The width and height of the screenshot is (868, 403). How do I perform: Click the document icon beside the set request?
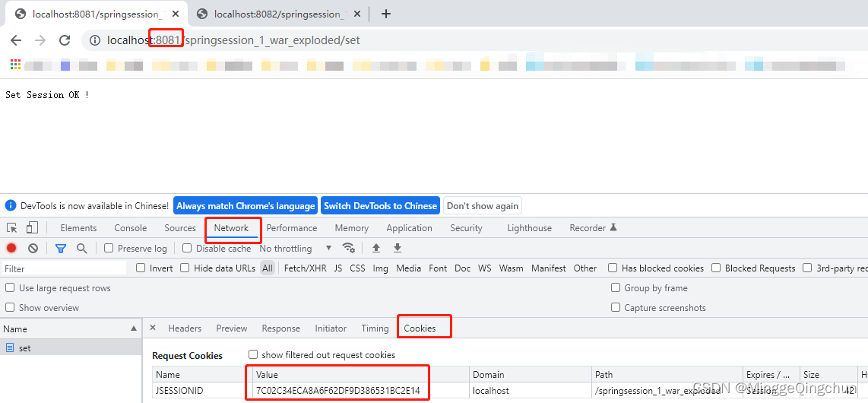(9, 347)
